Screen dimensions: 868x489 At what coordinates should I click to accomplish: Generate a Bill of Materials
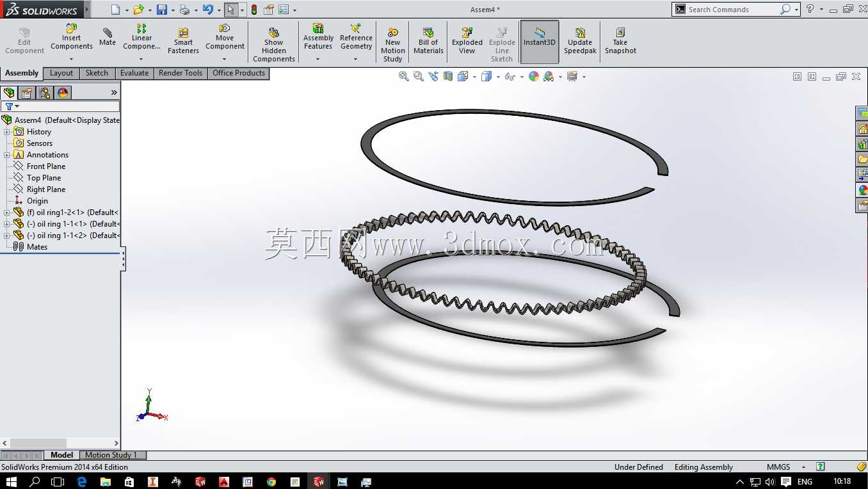point(429,42)
